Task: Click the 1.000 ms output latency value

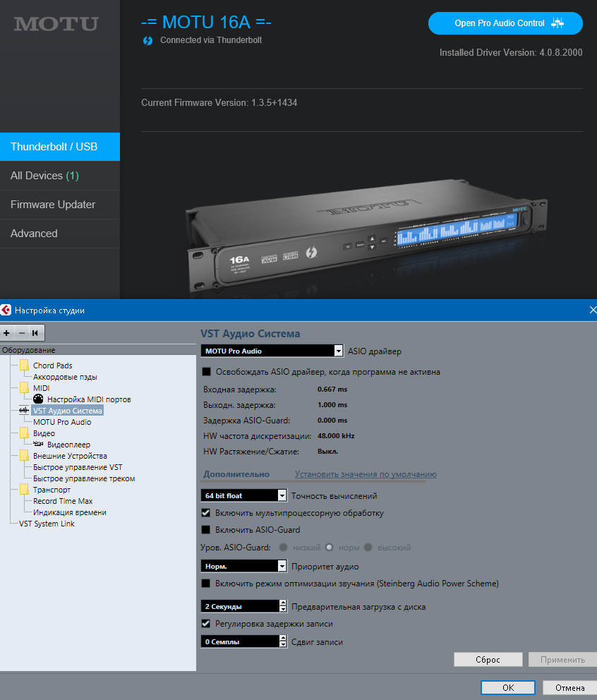Action: click(x=332, y=405)
